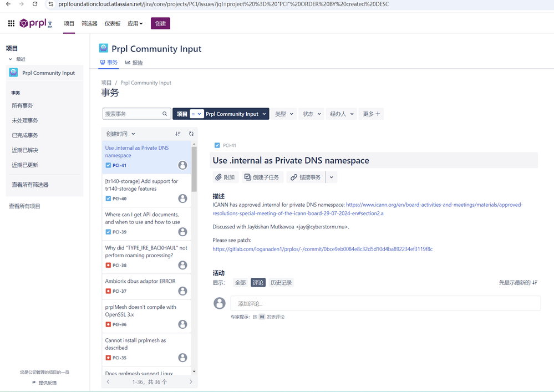Open 项目 menu in top navigation
Viewport: 554px width, 392px height.
click(69, 24)
